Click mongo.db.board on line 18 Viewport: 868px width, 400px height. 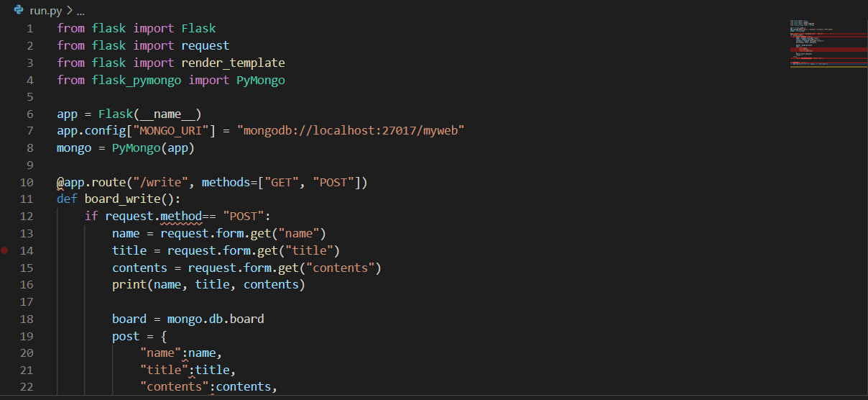216,319
